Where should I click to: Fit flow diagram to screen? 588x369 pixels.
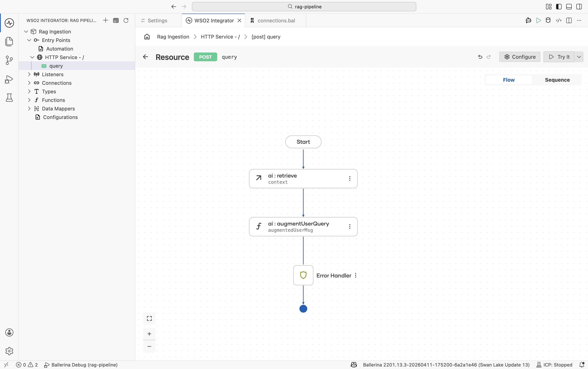149,318
